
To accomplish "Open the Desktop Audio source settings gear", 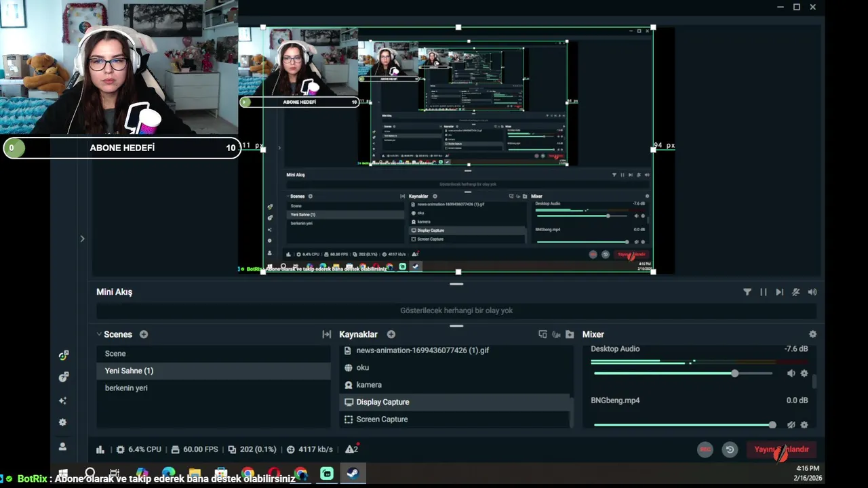I will point(804,373).
